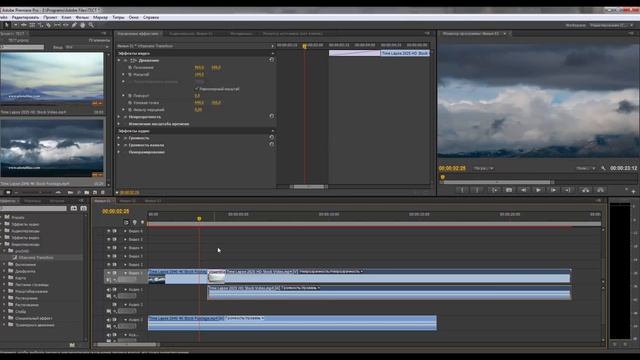The image size is (640, 360).
Task: Select the Pen tool
Action: pos(74,25)
